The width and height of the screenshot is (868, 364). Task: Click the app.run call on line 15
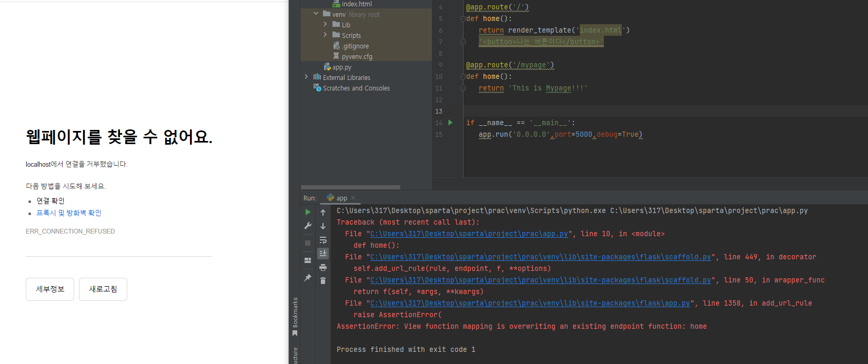pyautogui.click(x=560, y=134)
